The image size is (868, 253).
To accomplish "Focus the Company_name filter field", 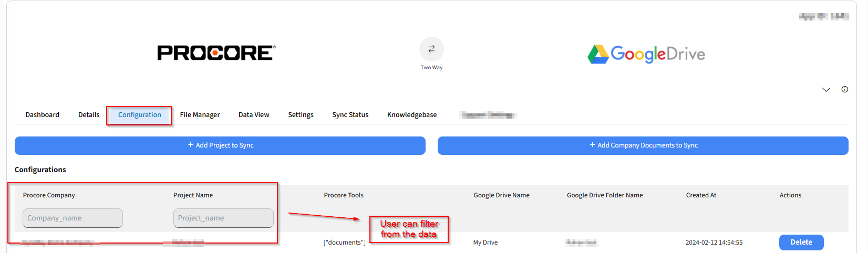I will pyautogui.click(x=73, y=218).
